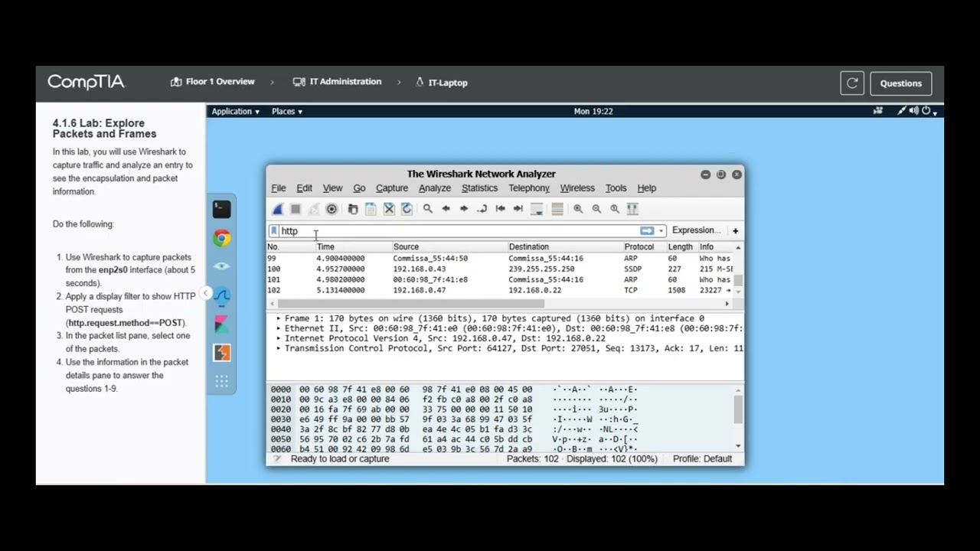The image size is (980, 551).
Task: Open the View menu
Action: coord(332,188)
